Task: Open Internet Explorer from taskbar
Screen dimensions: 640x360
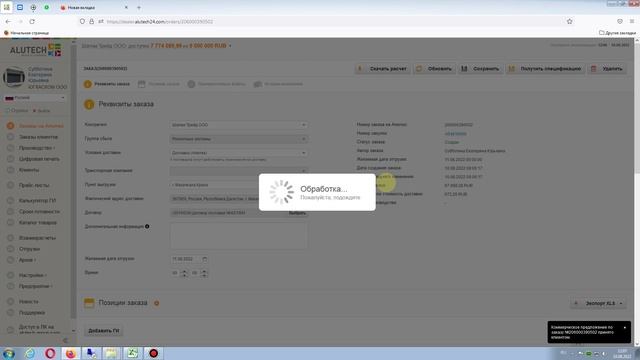Action: 29,353
